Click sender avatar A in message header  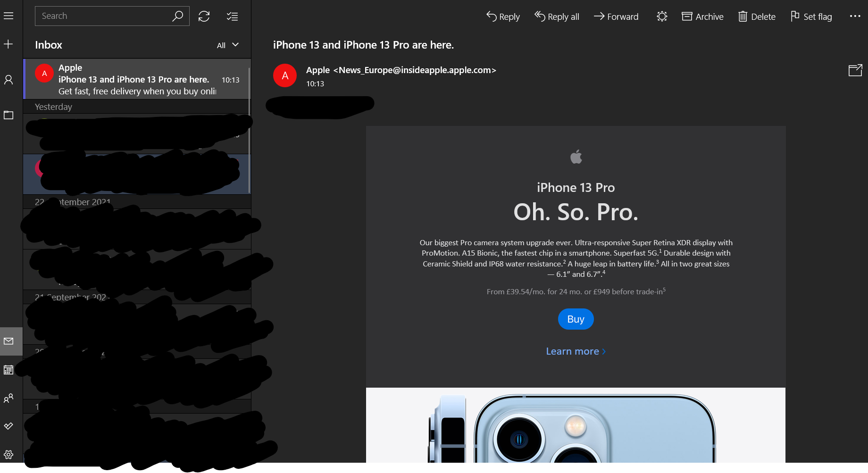285,75
